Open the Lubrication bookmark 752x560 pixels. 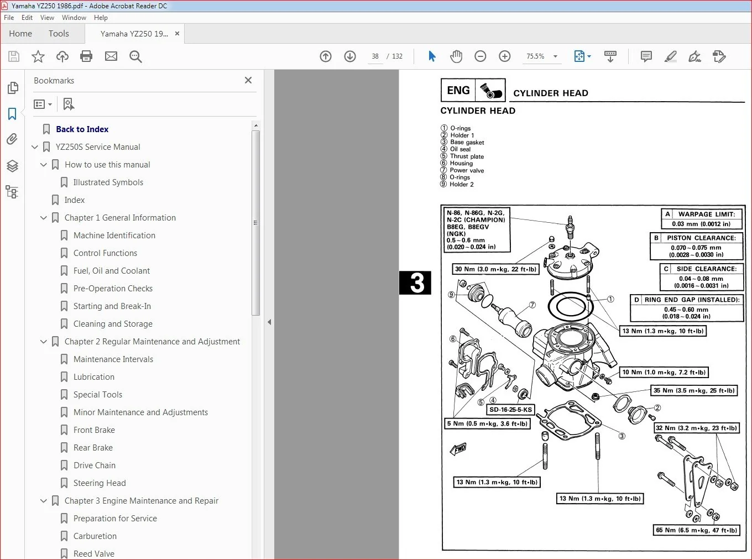click(x=94, y=377)
